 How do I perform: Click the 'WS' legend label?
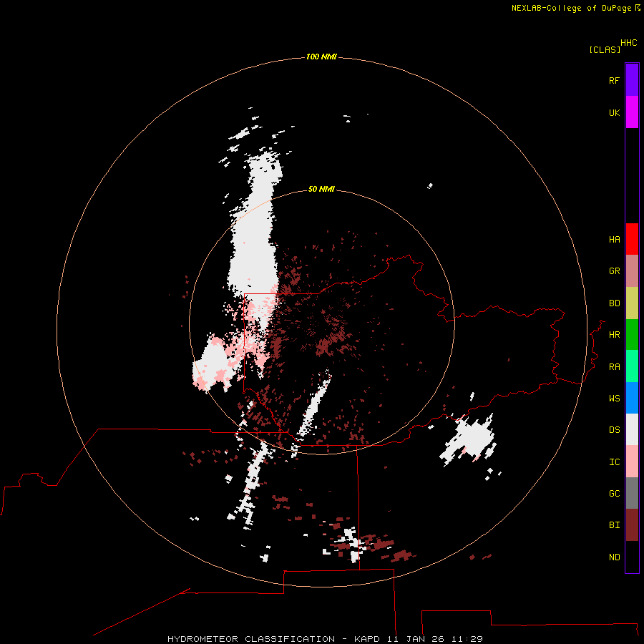click(x=614, y=399)
